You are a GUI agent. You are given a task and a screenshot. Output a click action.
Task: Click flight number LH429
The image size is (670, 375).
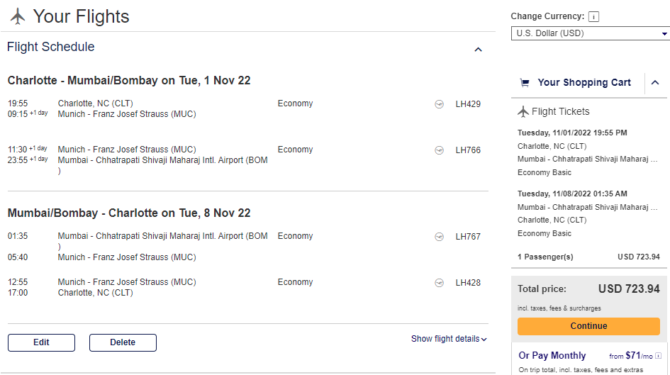pos(468,104)
